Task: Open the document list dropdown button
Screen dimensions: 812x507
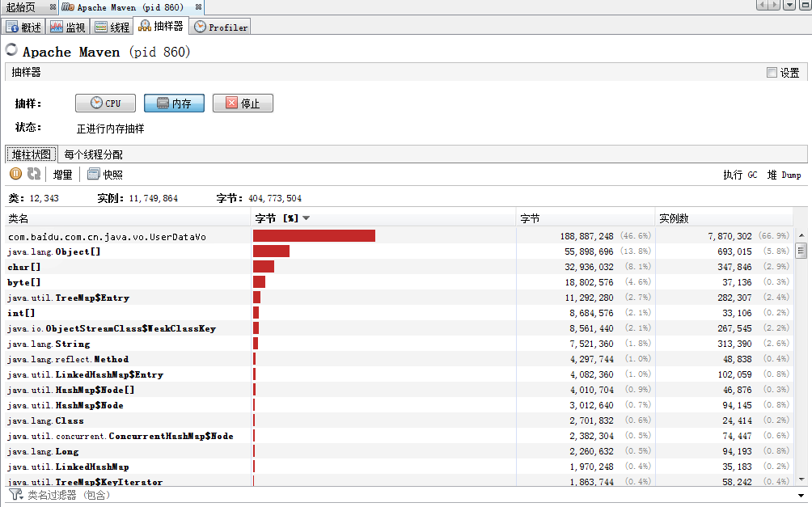Action: (x=789, y=5)
